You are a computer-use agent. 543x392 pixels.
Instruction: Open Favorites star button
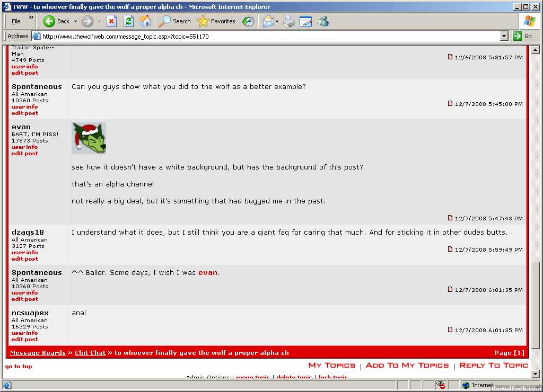[216, 21]
